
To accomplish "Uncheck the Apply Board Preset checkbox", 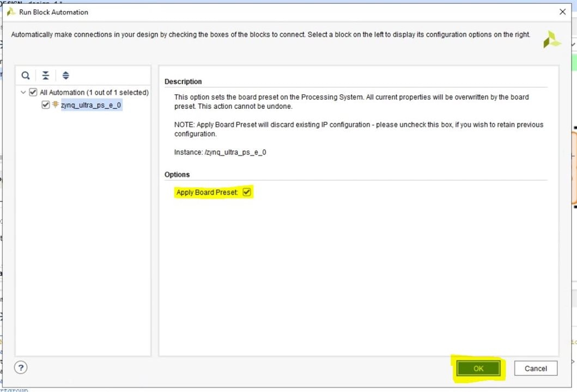I will [247, 192].
